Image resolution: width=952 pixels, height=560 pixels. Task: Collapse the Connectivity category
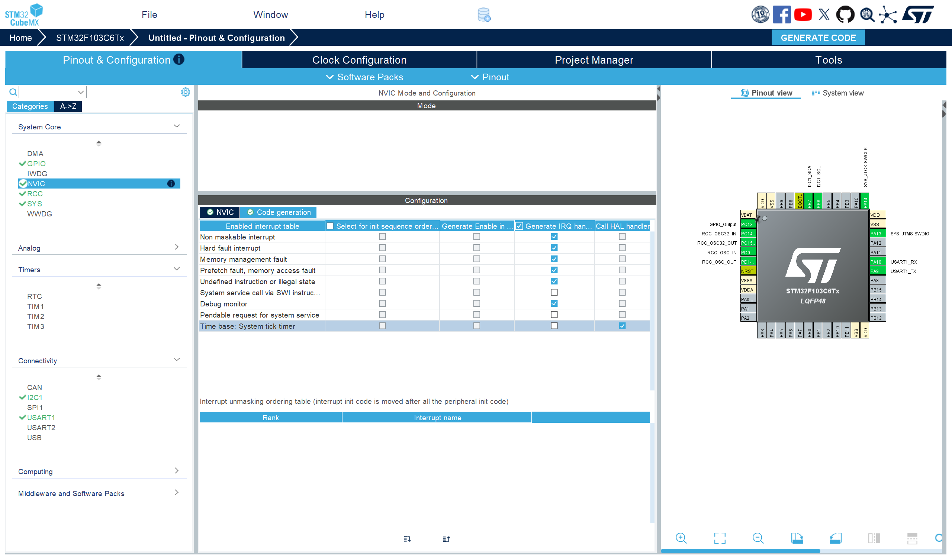click(176, 359)
